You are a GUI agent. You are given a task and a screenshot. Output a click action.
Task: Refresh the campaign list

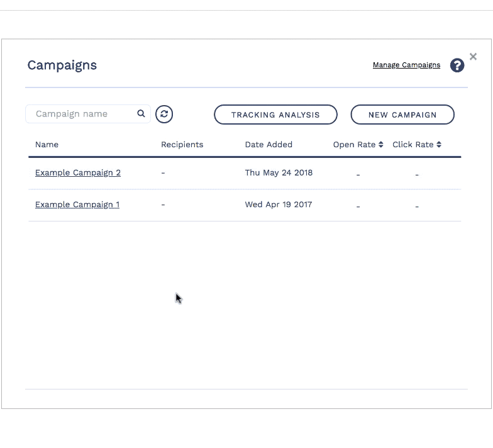[x=164, y=114]
